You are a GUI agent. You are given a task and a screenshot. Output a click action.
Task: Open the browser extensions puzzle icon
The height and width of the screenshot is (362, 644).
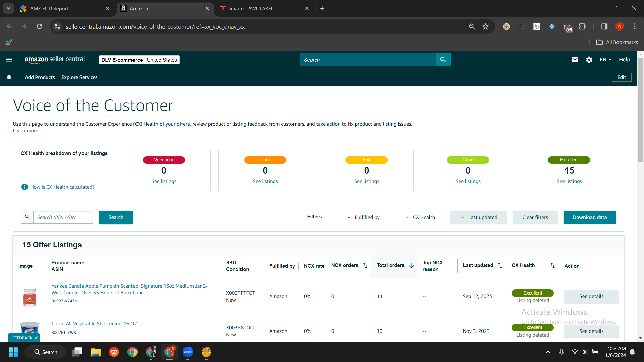[583, 26]
